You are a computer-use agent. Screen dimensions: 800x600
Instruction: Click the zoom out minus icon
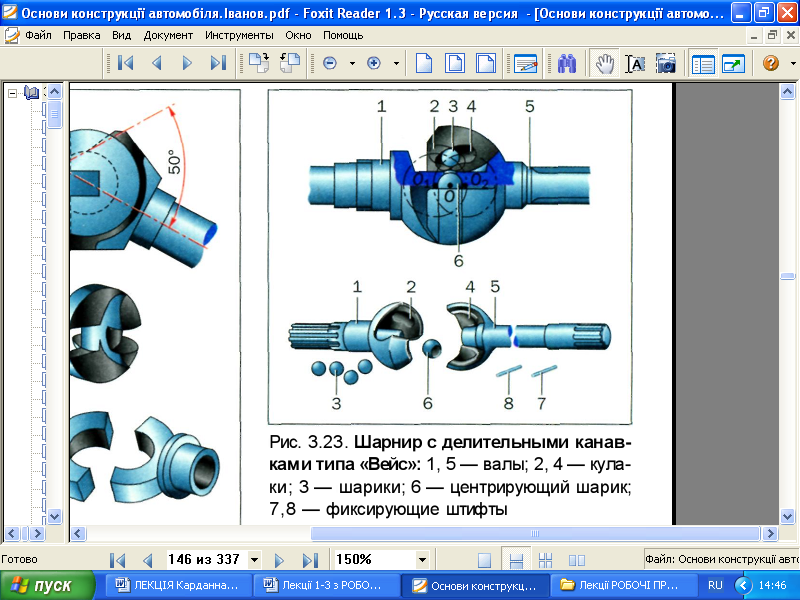(x=330, y=63)
